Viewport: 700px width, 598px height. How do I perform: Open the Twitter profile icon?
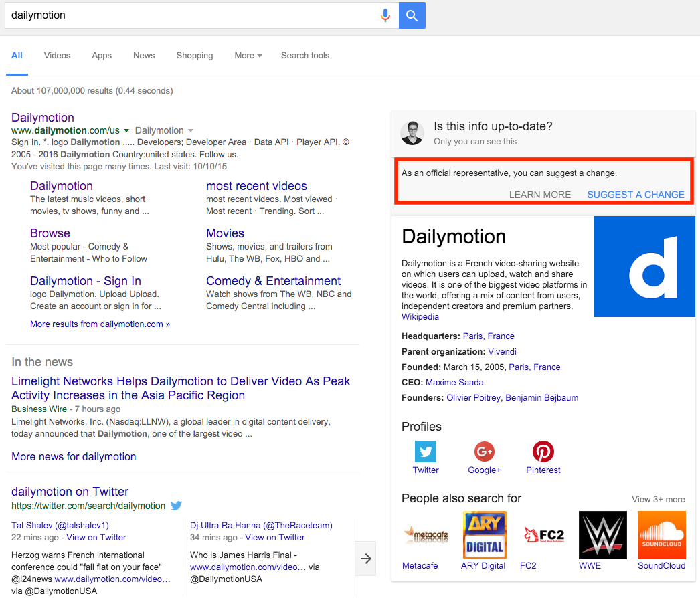pyautogui.click(x=426, y=452)
